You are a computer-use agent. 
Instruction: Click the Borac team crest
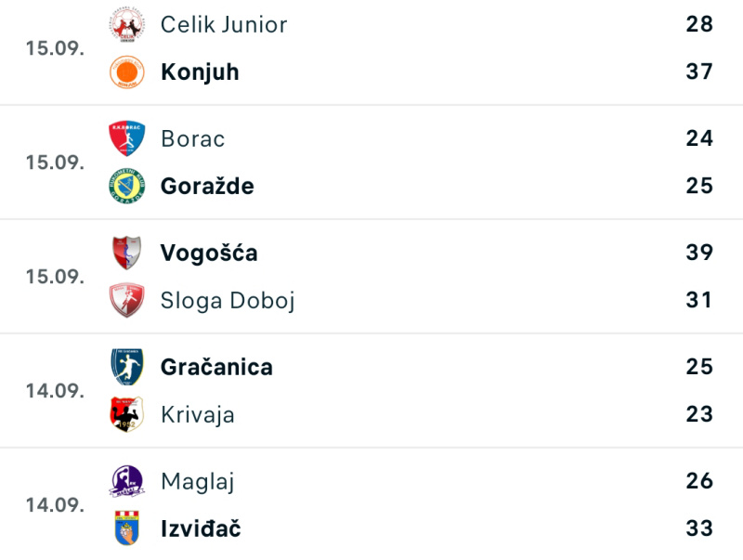click(x=126, y=138)
